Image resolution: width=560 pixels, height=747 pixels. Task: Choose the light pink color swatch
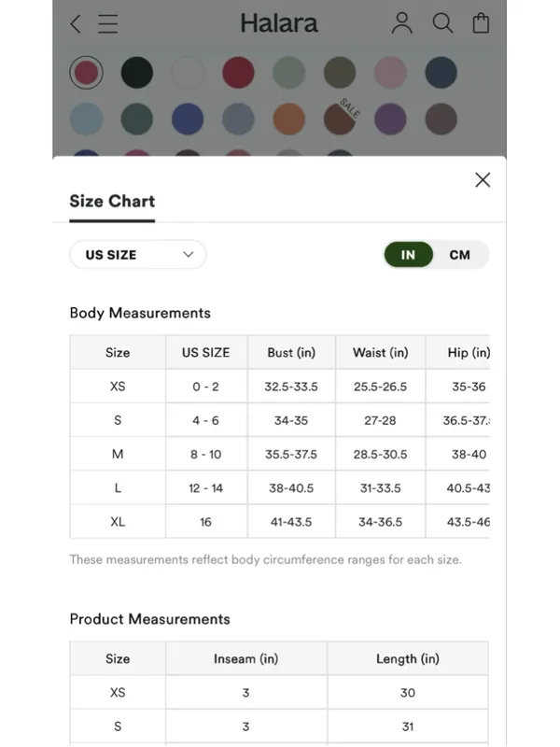[390, 73]
